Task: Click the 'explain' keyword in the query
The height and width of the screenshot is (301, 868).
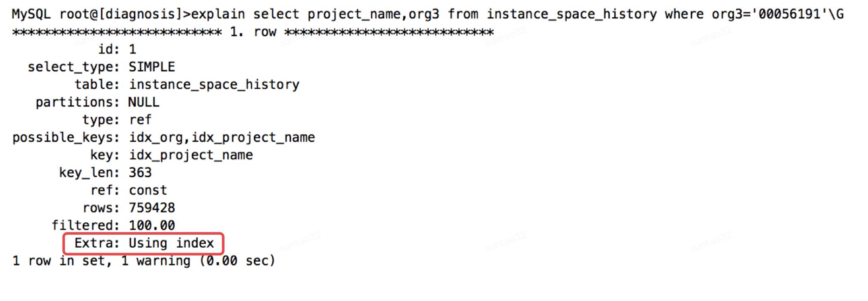Action: pyautogui.click(x=218, y=14)
